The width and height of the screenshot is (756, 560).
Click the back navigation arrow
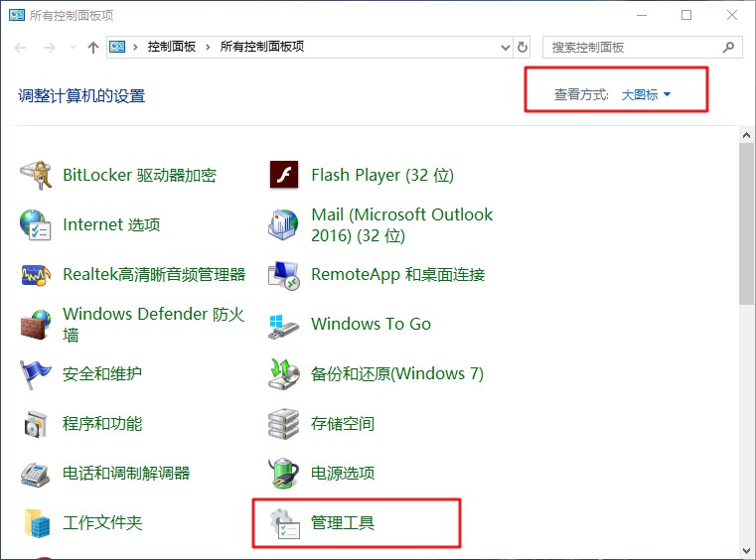(20, 48)
